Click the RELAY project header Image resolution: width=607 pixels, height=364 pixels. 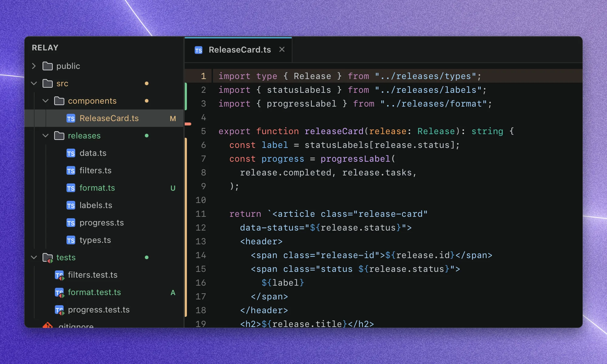click(45, 48)
